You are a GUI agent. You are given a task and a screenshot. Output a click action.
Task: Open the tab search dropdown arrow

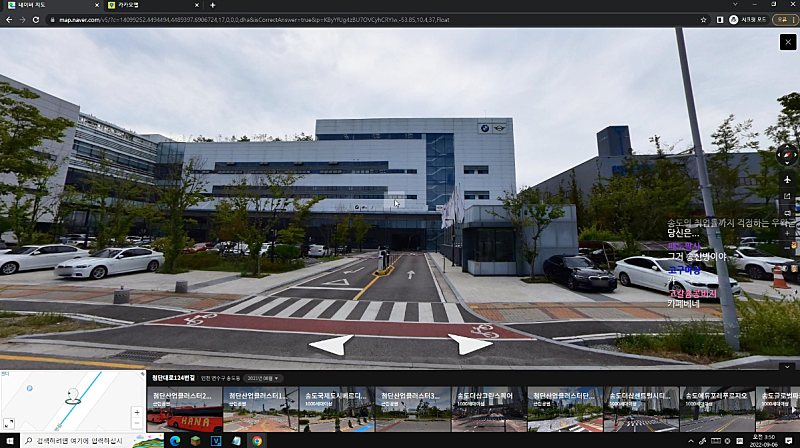(x=735, y=5)
